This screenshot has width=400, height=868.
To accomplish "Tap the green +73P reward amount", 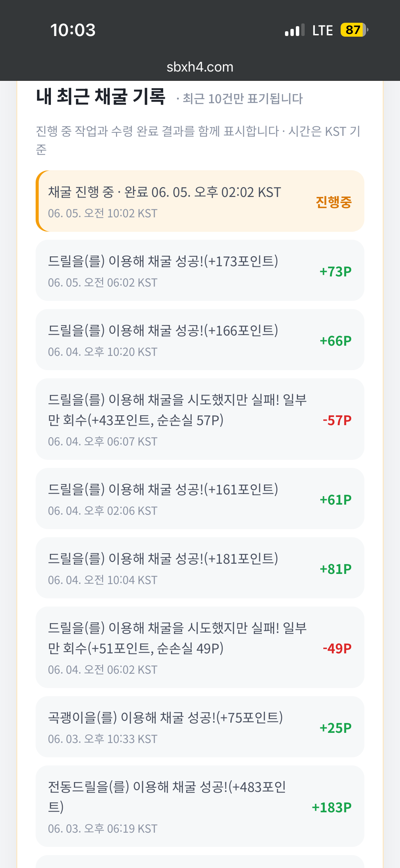I will (336, 272).
